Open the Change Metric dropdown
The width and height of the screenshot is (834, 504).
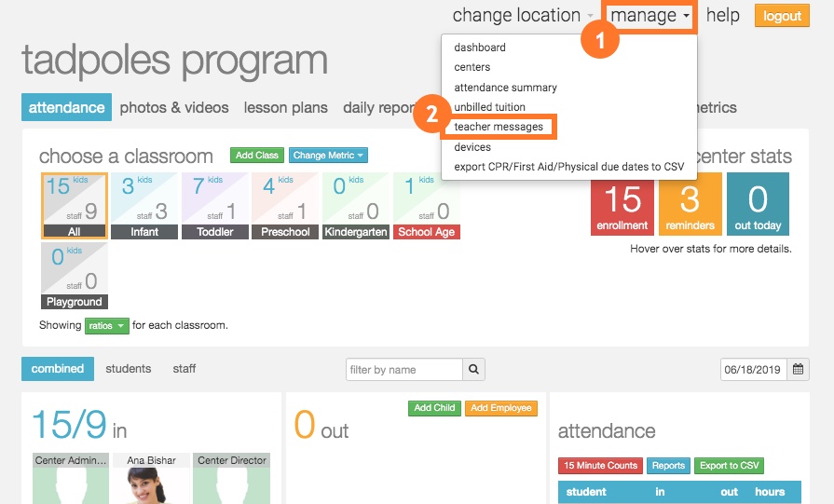coord(328,156)
